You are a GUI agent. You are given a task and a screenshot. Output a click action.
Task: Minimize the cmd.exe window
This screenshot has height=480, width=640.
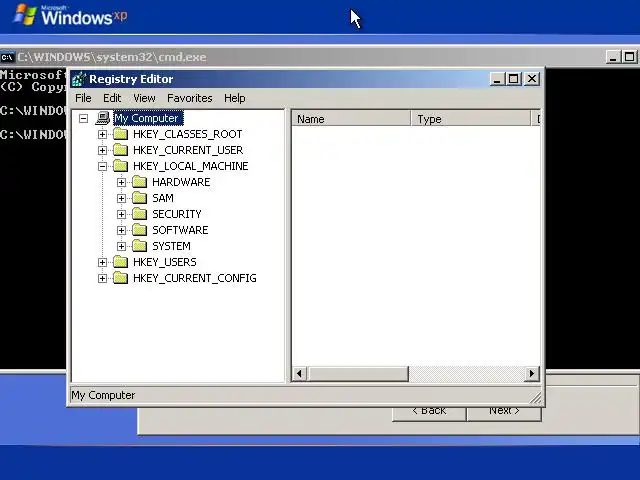(x=613, y=57)
